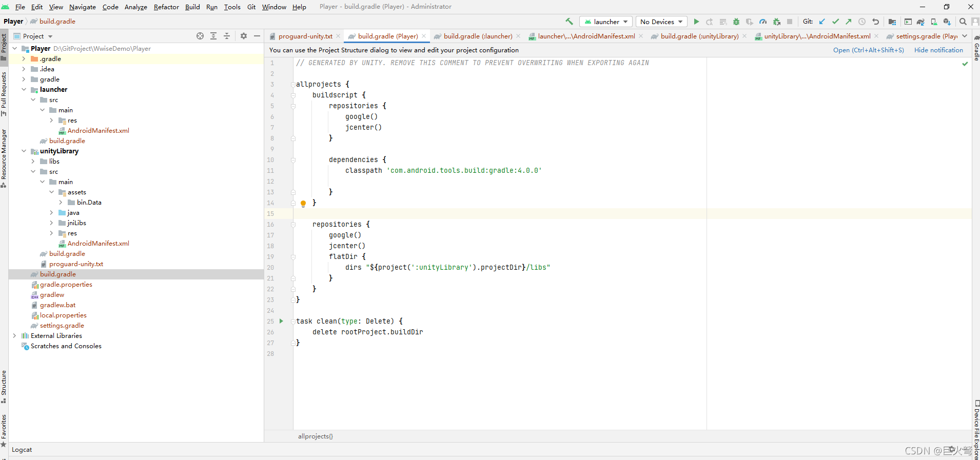This screenshot has width=980, height=460.
Task: Run the launcher app with green play icon
Action: [x=696, y=22]
